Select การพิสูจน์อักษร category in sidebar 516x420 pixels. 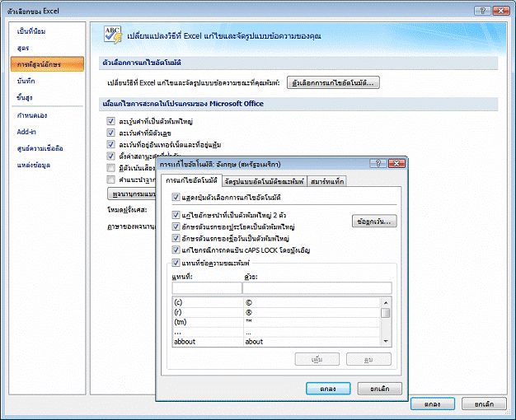(47, 64)
